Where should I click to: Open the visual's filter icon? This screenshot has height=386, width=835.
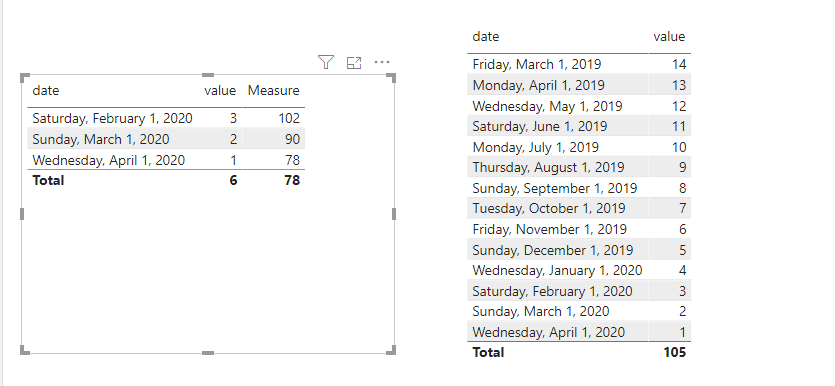326,62
